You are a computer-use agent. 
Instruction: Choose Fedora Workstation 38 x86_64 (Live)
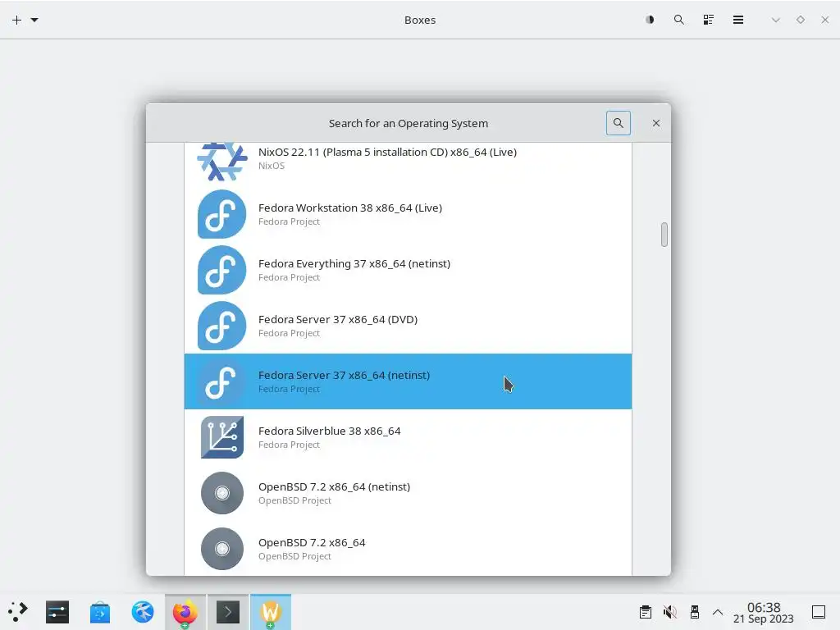click(x=409, y=214)
